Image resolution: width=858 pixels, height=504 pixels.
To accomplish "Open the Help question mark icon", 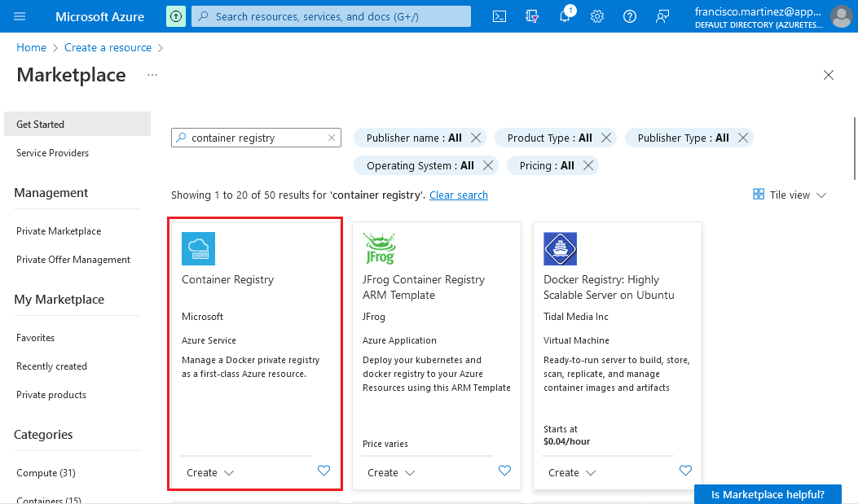I will (629, 16).
